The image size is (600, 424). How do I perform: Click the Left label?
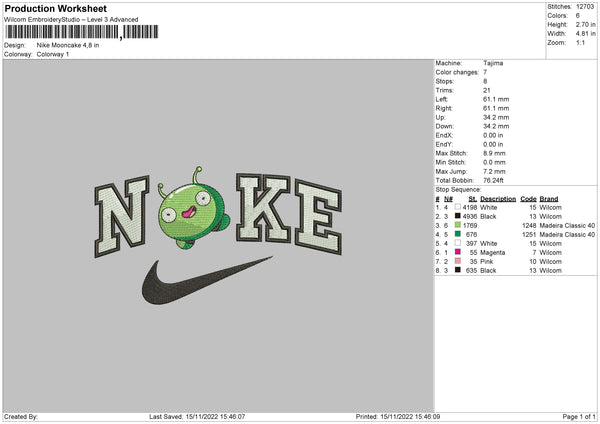(441, 99)
